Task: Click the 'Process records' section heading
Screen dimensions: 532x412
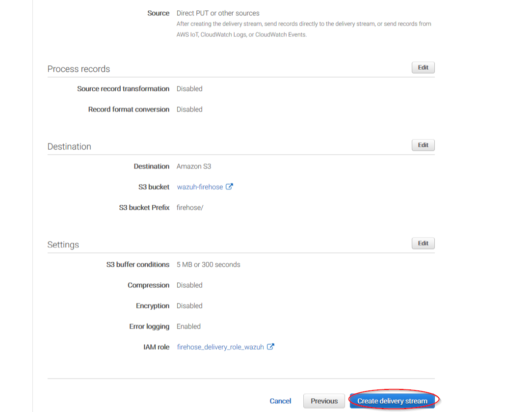Action: tap(79, 69)
